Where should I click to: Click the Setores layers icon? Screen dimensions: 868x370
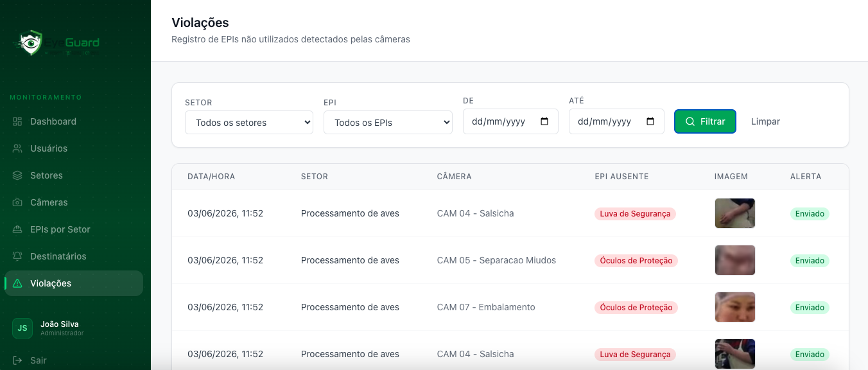[17, 175]
